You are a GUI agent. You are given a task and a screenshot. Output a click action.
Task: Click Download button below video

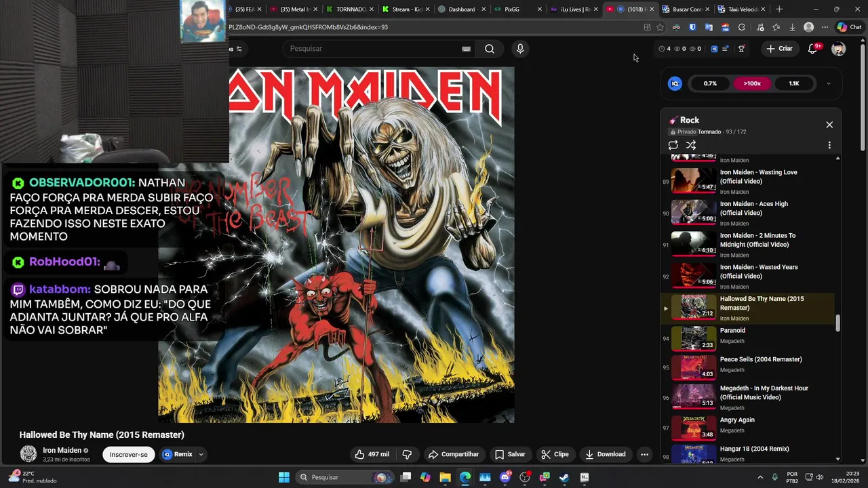[x=606, y=454]
